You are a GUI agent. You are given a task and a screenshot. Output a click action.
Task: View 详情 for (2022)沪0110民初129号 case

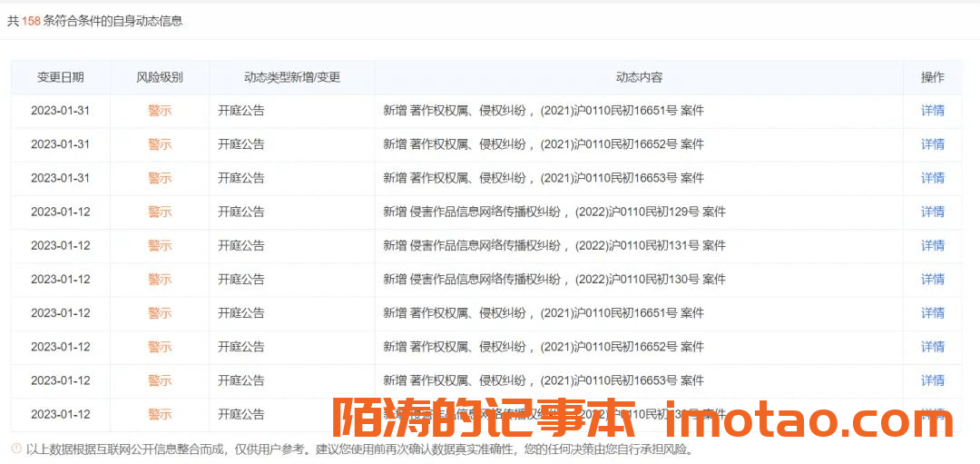(x=932, y=212)
